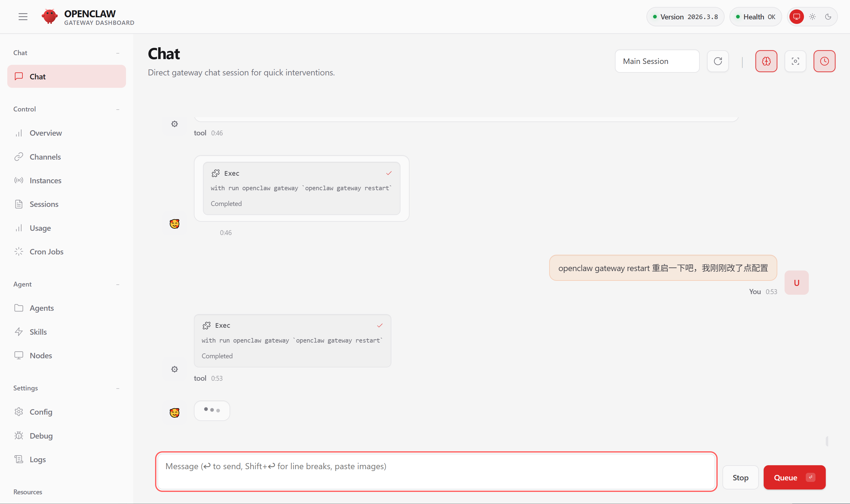The image size is (850, 504).
Task: Click the OpenClaw red mascot logo
Action: [50, 16]
